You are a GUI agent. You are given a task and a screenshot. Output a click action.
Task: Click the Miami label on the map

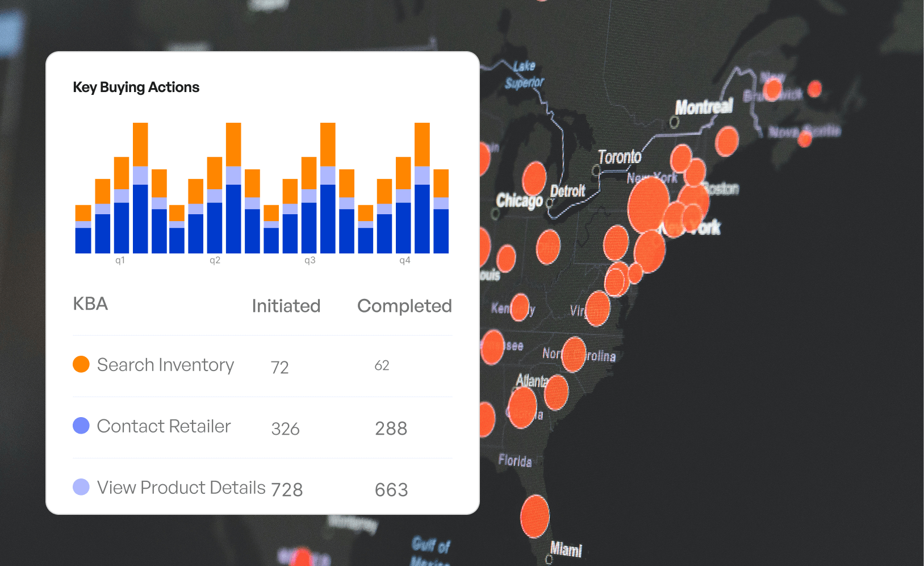[x=566, y=549]
